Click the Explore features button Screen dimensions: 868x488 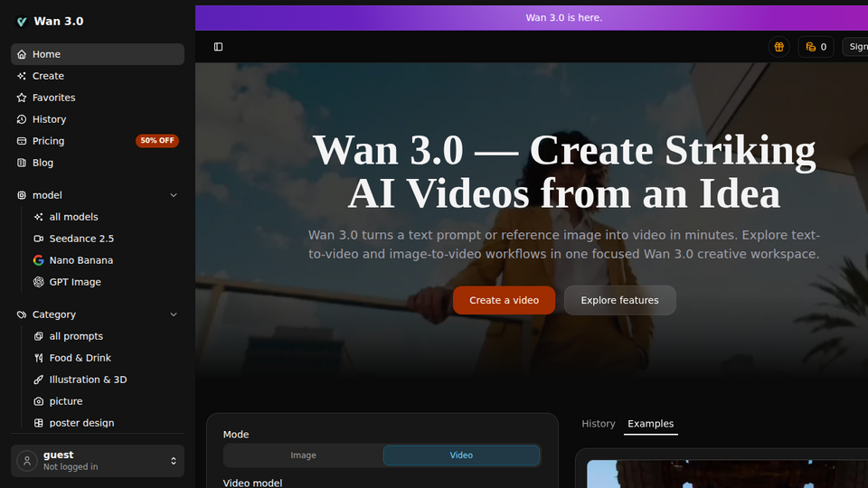[x=619, y=300]
